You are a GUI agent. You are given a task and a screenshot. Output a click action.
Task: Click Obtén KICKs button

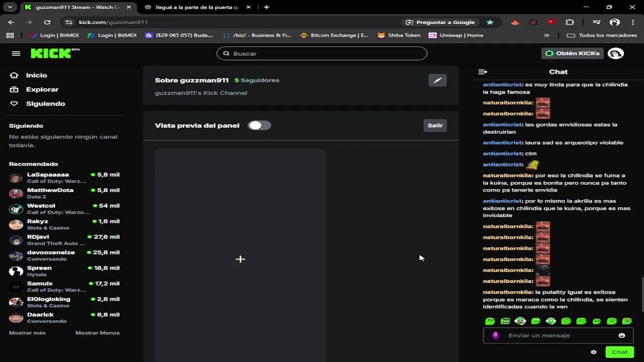(x=573, y=53)
